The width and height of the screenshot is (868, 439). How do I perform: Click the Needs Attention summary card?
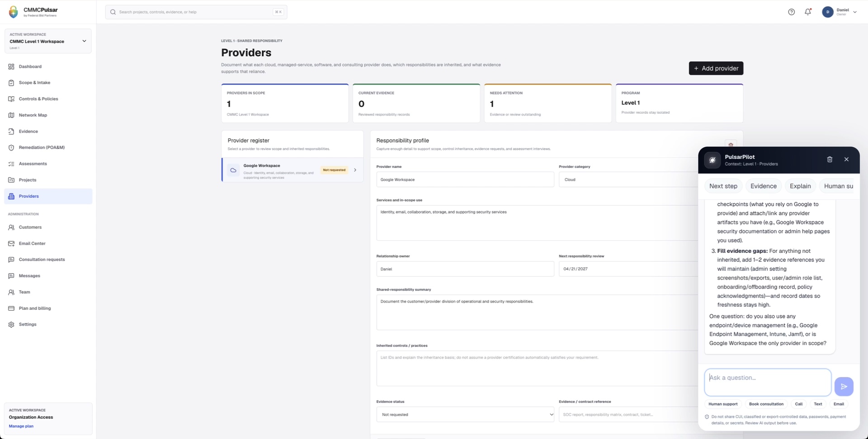[x=547, y=103]
